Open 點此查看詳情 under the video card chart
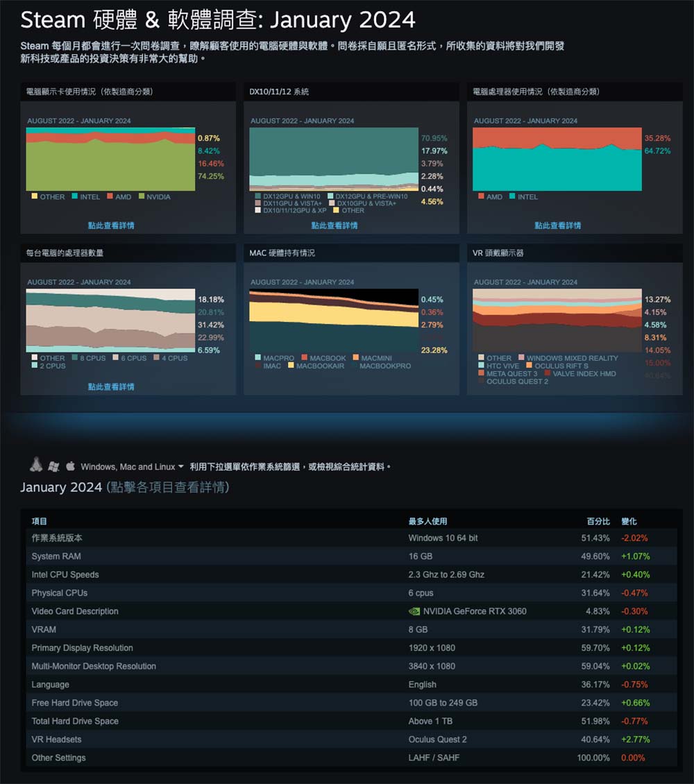 (x=111, y=225)
